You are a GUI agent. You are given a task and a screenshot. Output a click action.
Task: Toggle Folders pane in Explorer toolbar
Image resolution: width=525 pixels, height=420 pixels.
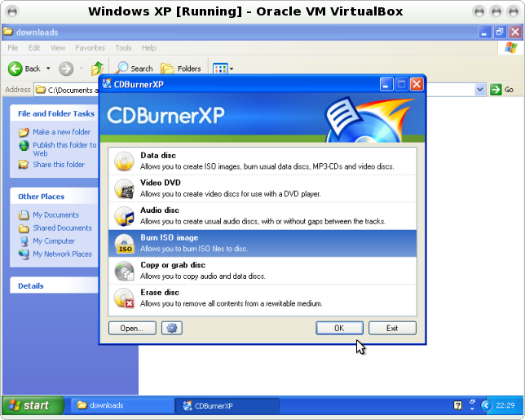[181, 69]
